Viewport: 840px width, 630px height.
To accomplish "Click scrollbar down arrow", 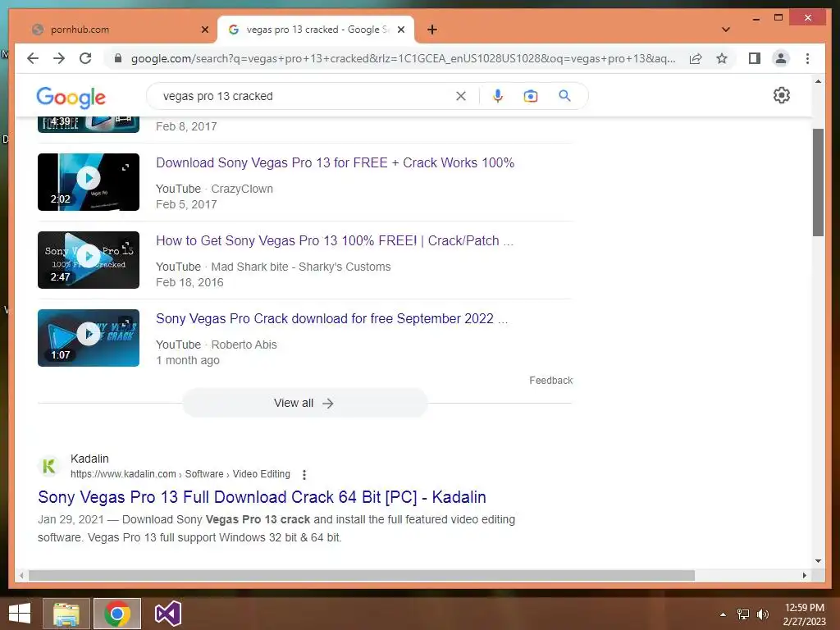I will (x=818, y=561).
